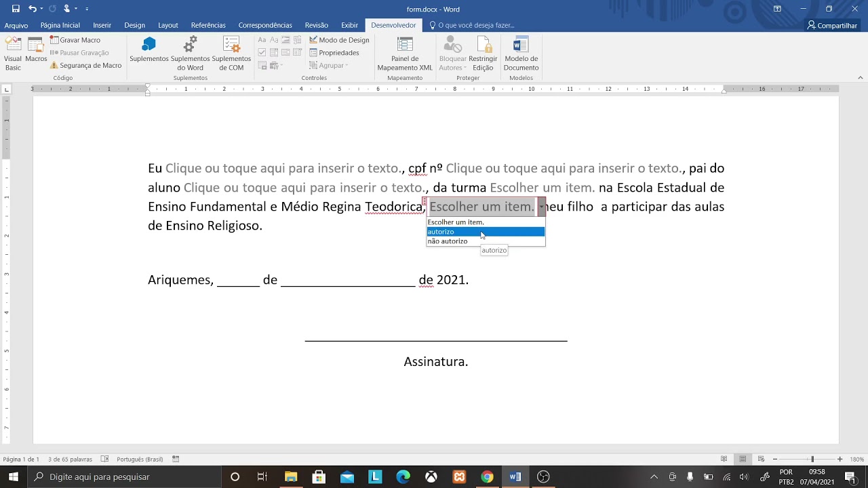Open the Visual Basic editor
Image resolution: width=868 pixels, height=488 pixels.
tap(13, 54)
